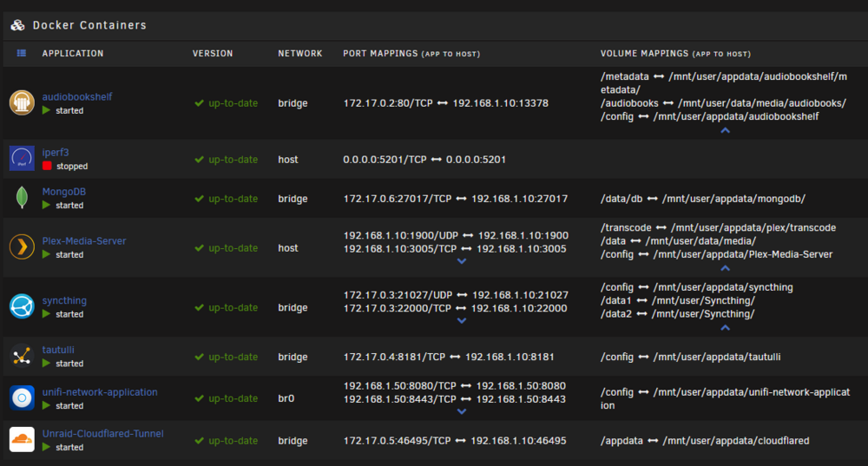The height and width of the screenshot is (466, 868).
Task: Click the checkmark in the iperf3 version column
Action: pyautogui.click(x=200, y=160)
